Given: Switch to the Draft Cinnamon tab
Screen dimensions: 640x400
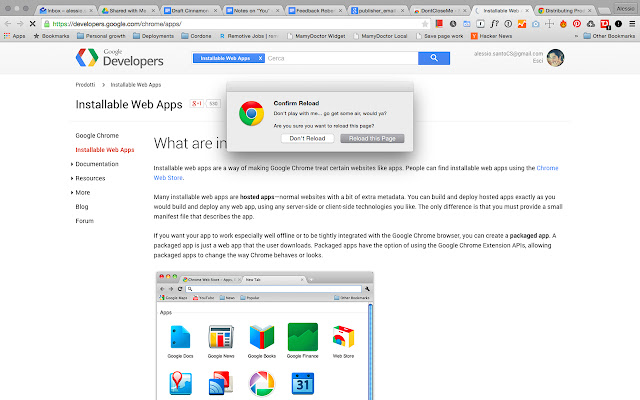Looking at the screenshot, I should [x=189, y=10].
